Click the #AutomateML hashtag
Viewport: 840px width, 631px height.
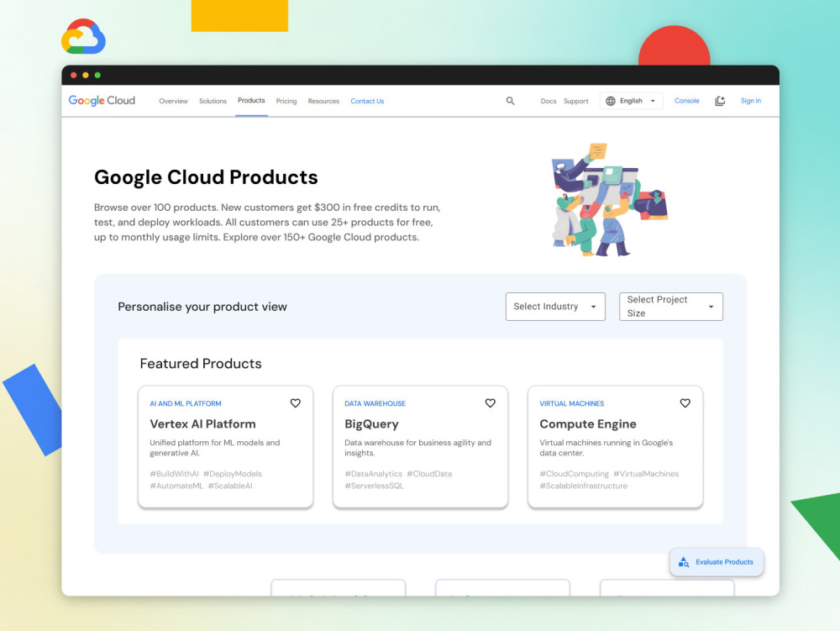(x=176, y=486)
